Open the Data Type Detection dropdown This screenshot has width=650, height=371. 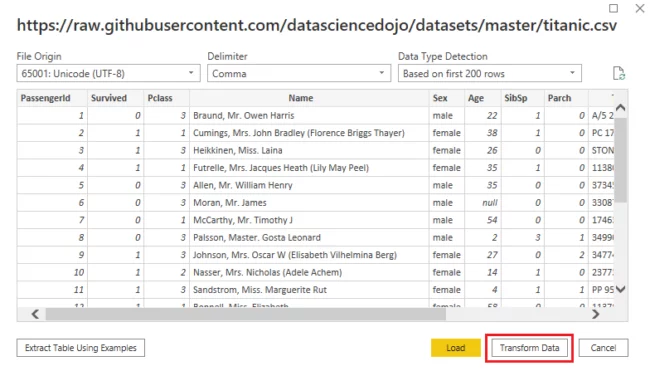tap(490, 73)
